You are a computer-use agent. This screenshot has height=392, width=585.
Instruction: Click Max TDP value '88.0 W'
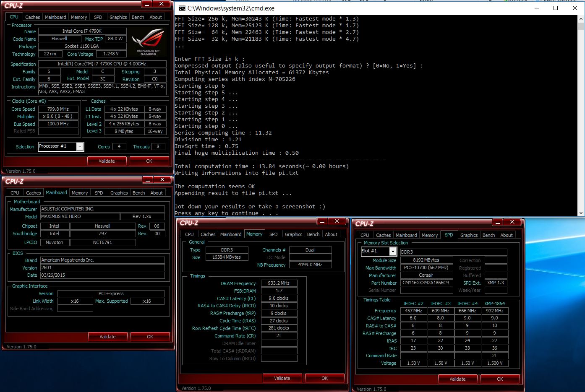click(115, 39)
